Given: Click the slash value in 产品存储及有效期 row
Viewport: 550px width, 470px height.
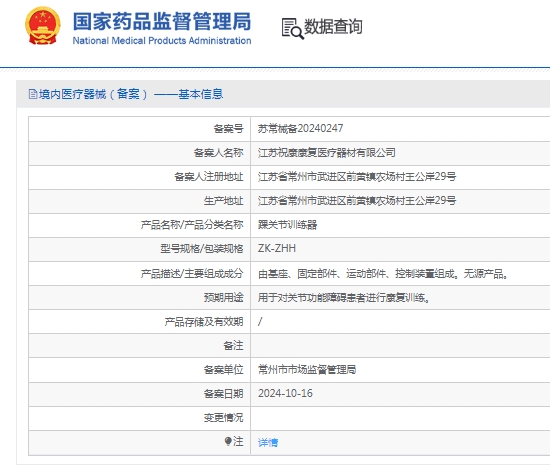Looking at the screenshot, I should [260, 321].
